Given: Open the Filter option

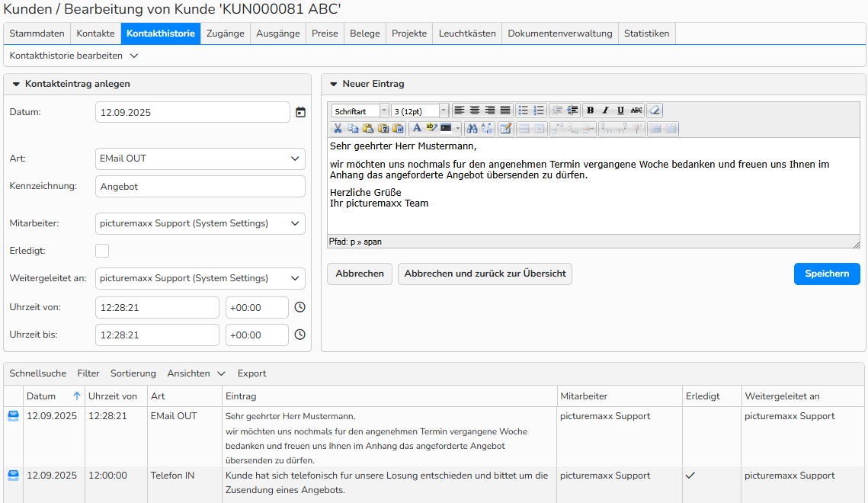Looking at the screenshot, I should click(88, 373).
